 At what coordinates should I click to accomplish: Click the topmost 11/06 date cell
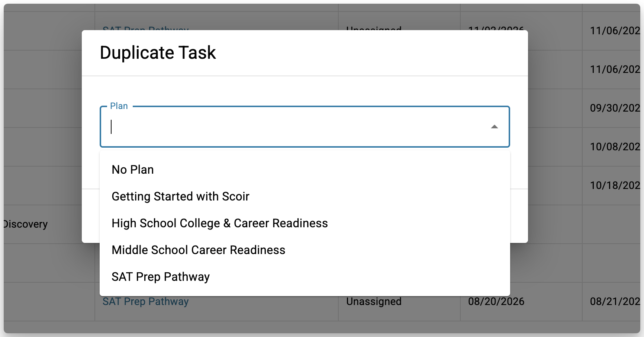[x=615, y=31]
